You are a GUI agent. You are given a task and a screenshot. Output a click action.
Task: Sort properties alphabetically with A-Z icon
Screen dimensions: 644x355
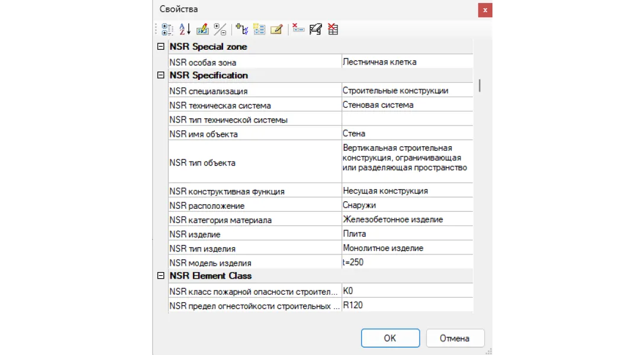click(185, 28)
